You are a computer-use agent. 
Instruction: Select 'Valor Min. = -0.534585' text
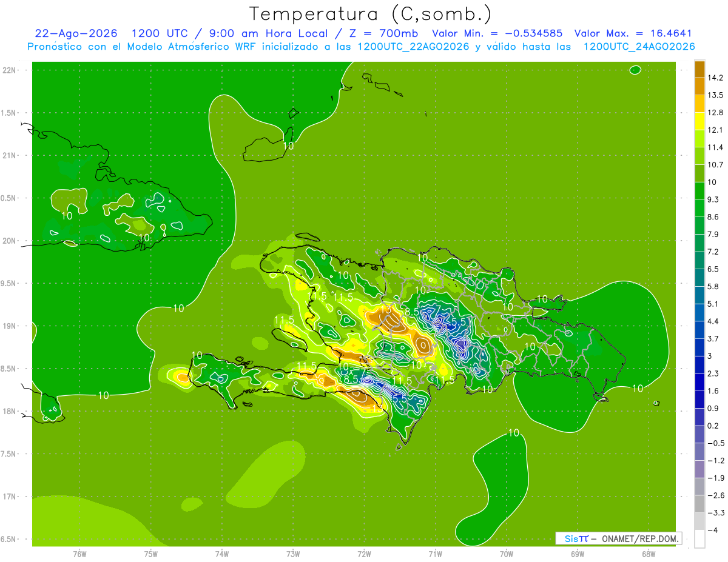497,33
